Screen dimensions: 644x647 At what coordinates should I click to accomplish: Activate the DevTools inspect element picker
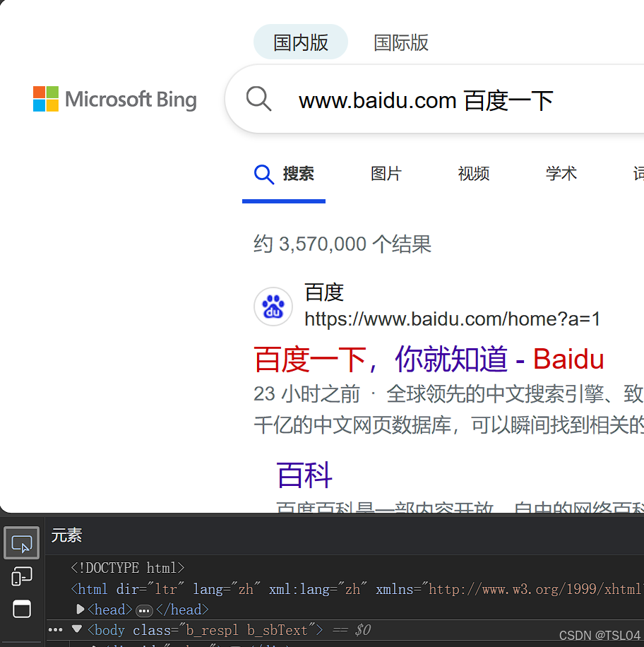(21, 543)
